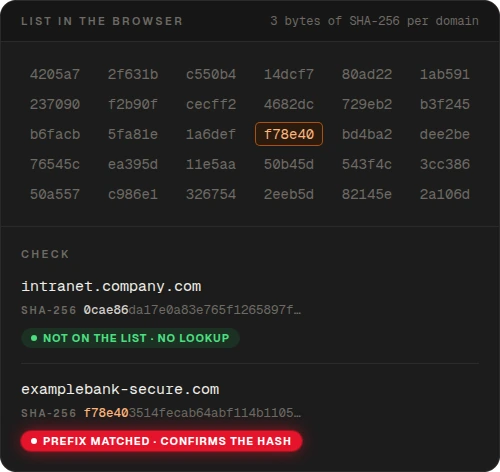The image size is (500, 472).
Task: Select the examplebank-secure.com domain
Action: pyautogui.click(x=120, y=389)
